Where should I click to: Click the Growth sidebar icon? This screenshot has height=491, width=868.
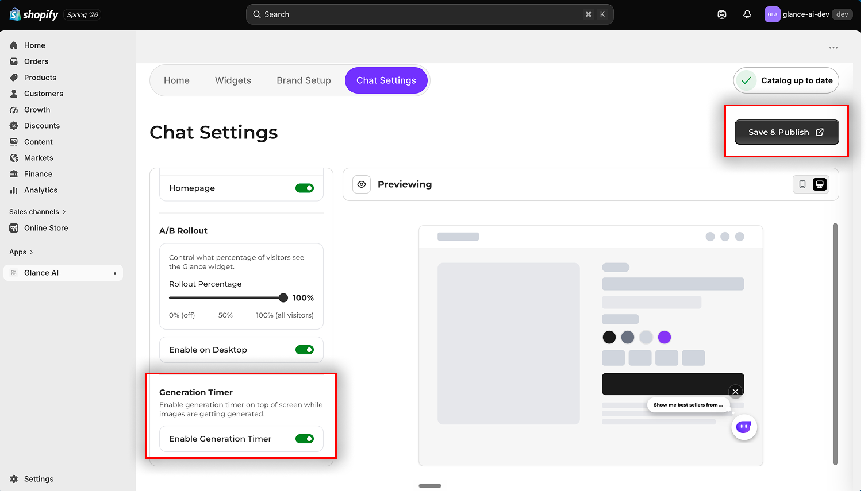point(14,110)
